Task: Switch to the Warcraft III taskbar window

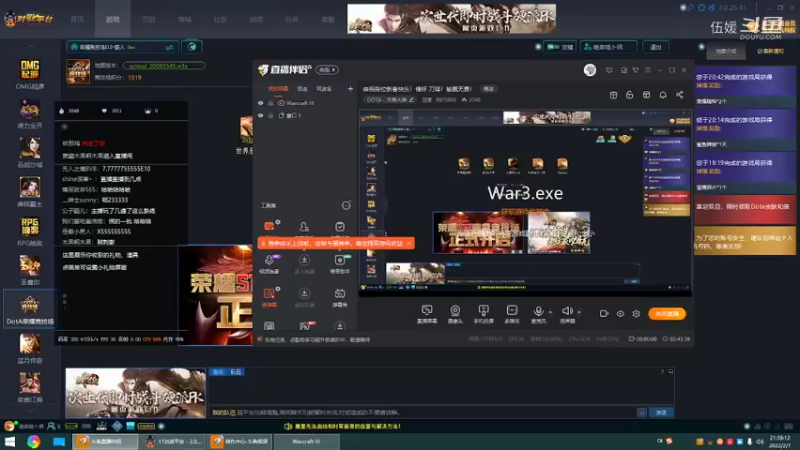Action: point(307,442)
